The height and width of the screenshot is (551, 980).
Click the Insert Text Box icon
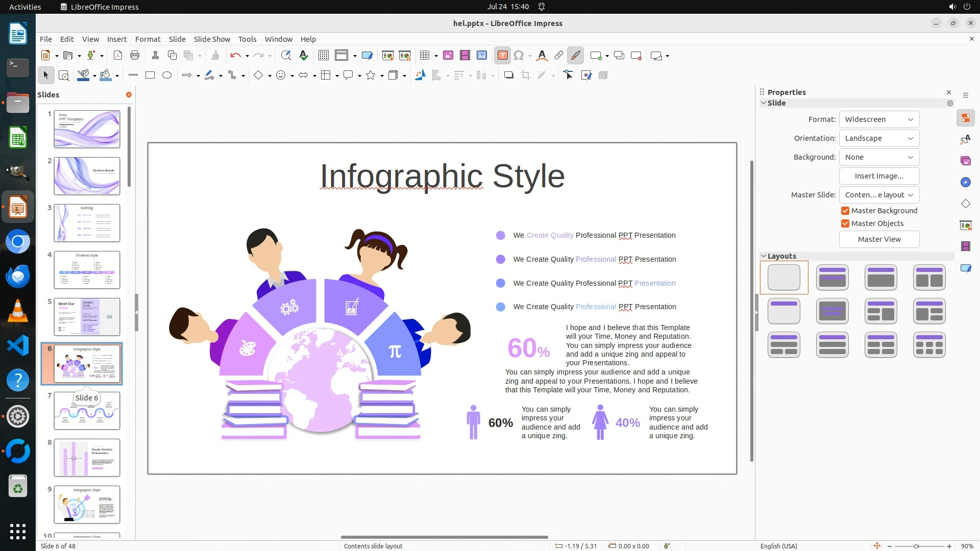[502, 56]
